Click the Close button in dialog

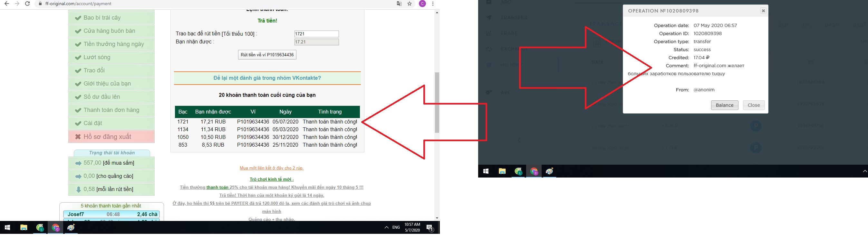point(753,105)
